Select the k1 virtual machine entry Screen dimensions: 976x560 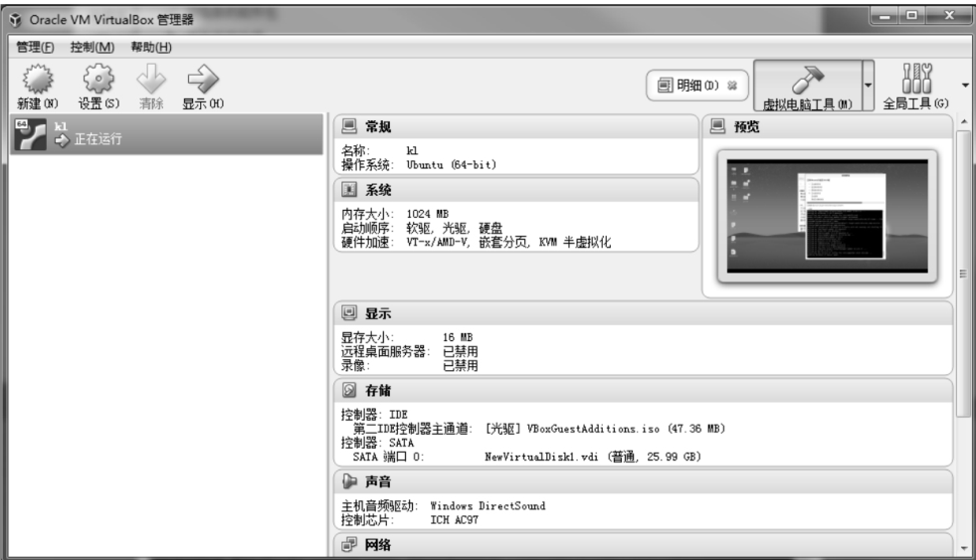click(x=167, y=133)
